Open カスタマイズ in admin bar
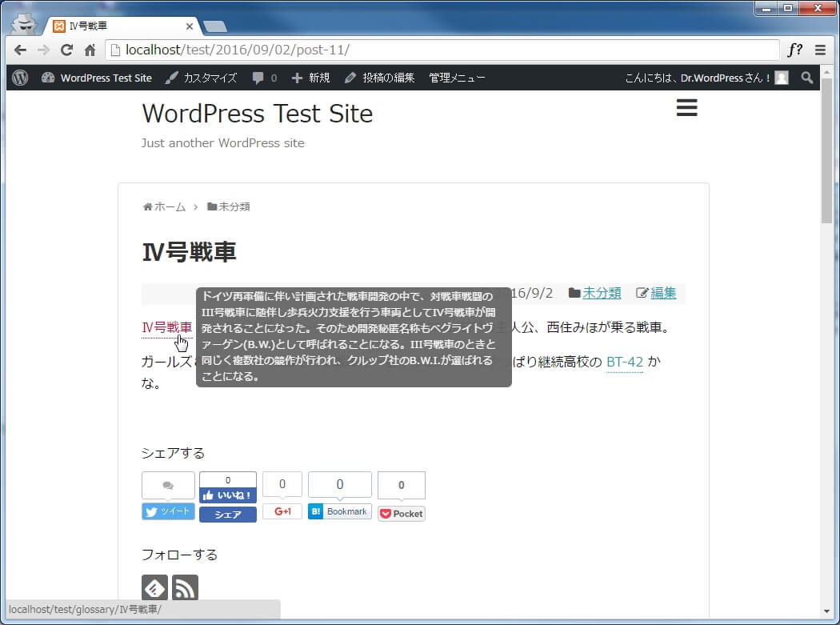 [x=202, y=78]
